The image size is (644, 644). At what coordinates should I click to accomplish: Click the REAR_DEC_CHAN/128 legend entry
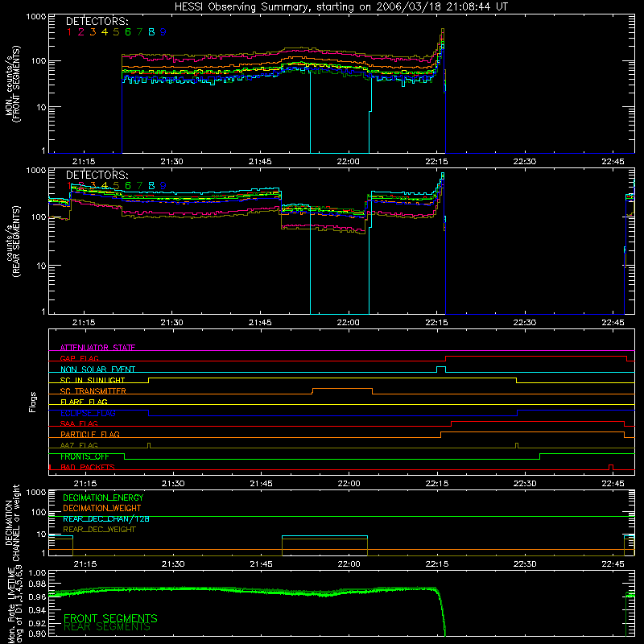(x=106, y=518)
